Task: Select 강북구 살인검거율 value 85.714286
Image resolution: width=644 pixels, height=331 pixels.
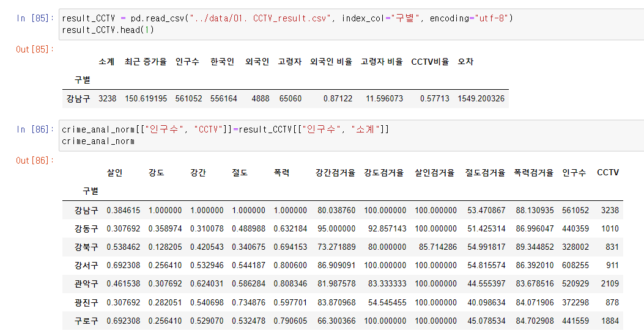Action: click(x=438, y=247)
